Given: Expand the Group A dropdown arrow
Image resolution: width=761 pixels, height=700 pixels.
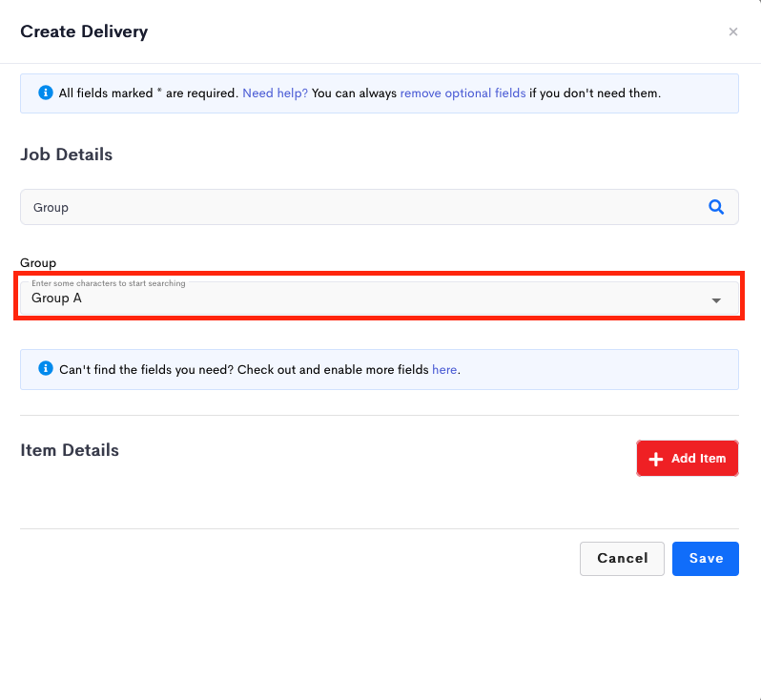Looking at the screenshot, I should tap(716, 300).
